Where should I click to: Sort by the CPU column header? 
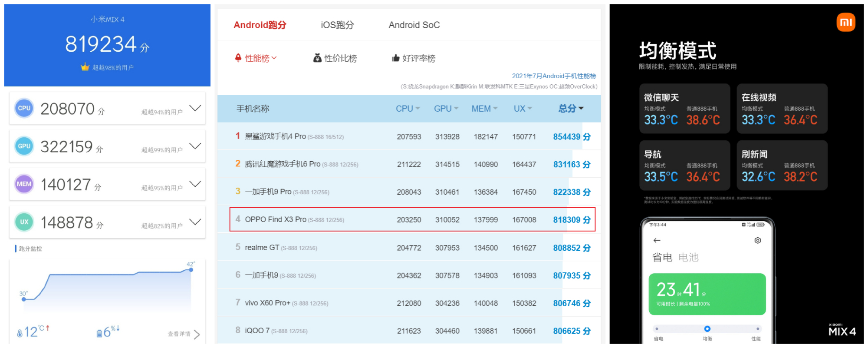pyautogui.click(x=408, y=109)
